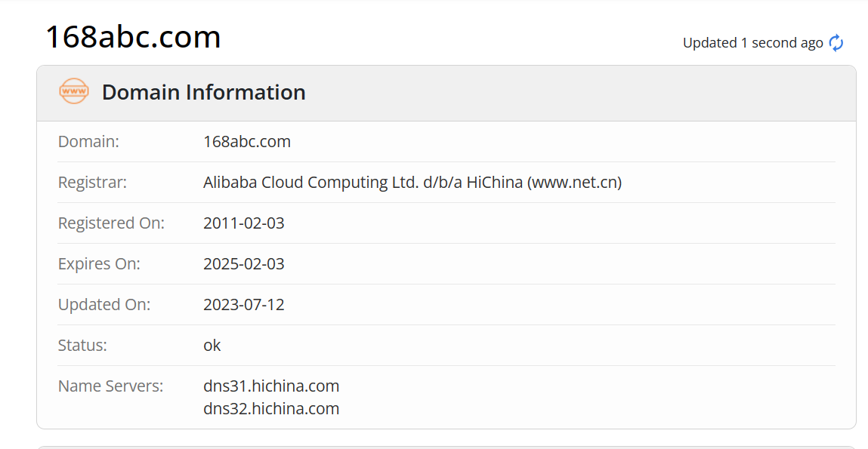Select the Status value showing ok
The height and width of the screenshot is (449, 868).
212,345
